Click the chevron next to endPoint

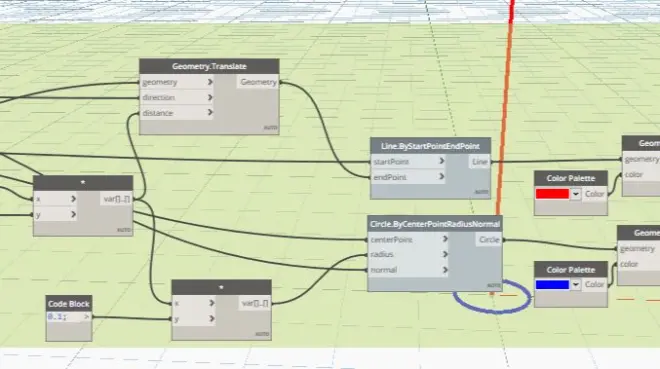tap(442, 177)
